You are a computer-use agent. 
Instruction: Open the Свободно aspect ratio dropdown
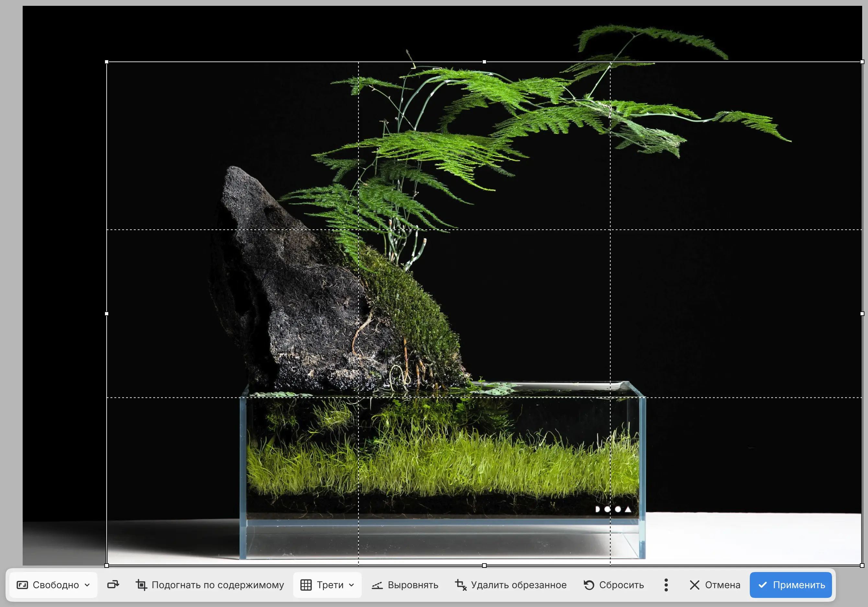pyautogui.click(x=53, y=585)
